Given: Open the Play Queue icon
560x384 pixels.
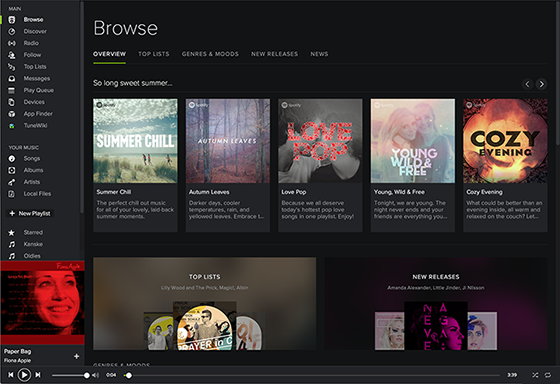Looking at the screenshot, I should pyautogui.click(x=12, y=90).
